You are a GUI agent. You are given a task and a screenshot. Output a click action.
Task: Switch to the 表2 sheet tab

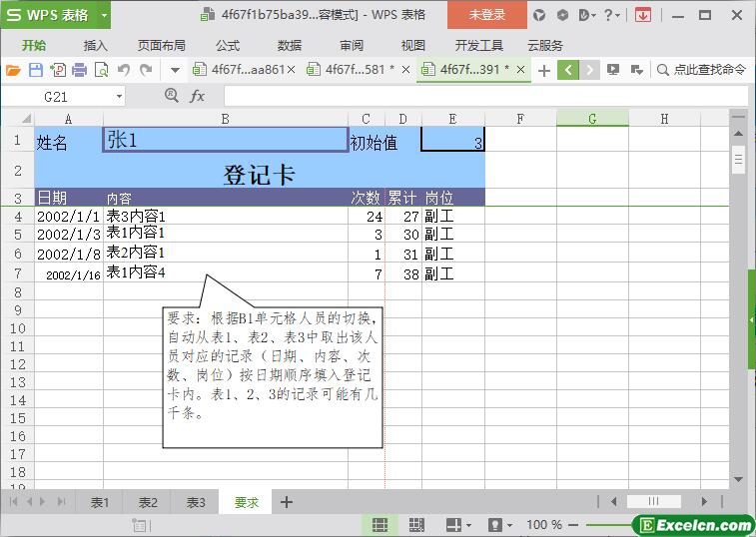coord(148,502)
